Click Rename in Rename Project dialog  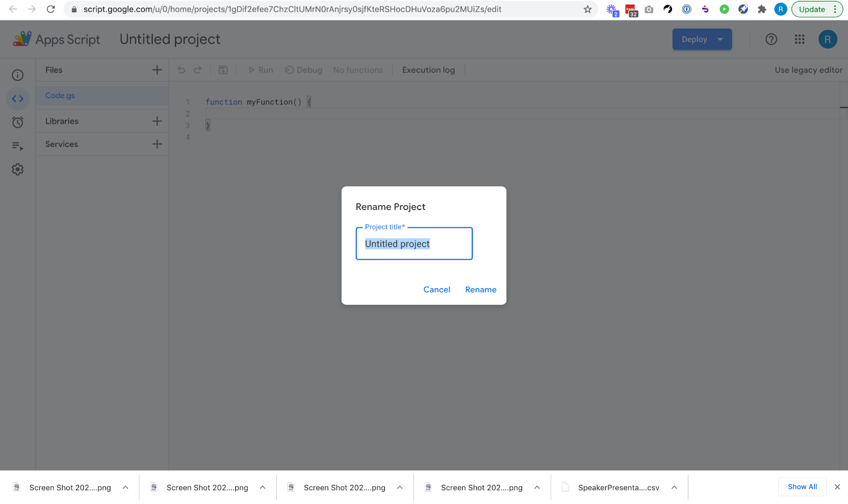coord(481,289)
